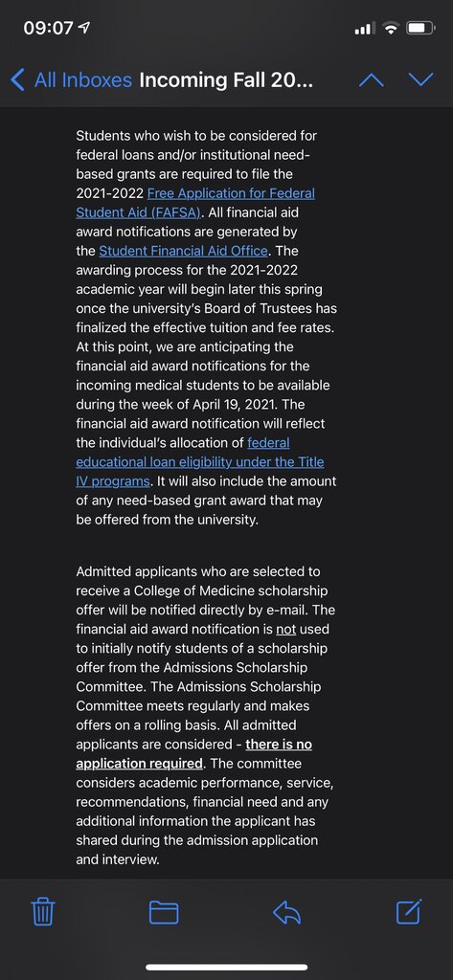
Task: Tap the reply arrow icon
Action: click(286, 912)
